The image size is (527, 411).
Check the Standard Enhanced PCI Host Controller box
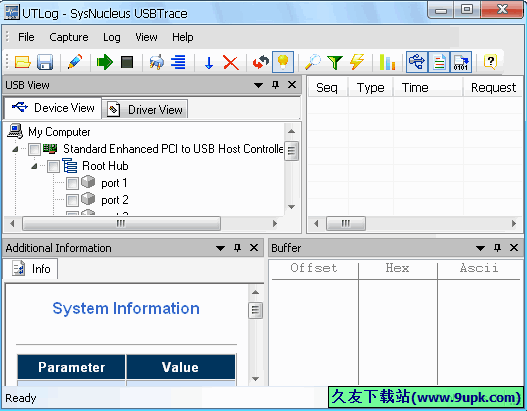point(34,149)
